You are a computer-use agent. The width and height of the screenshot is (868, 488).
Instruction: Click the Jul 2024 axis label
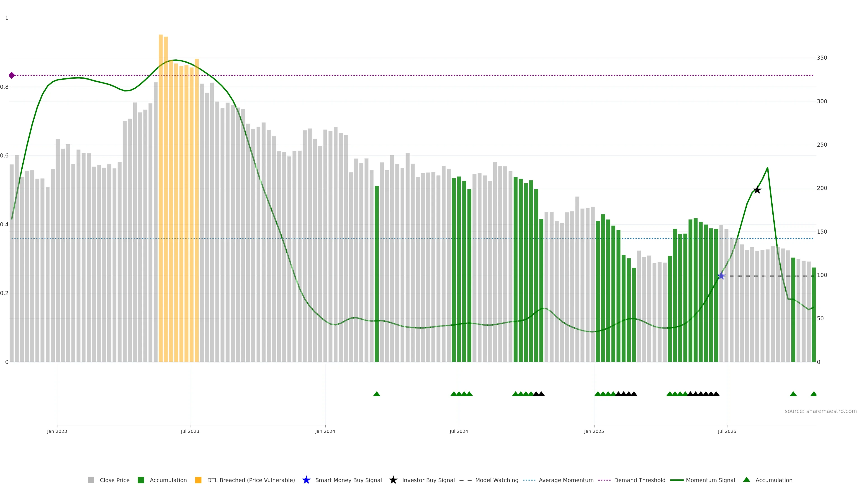(459, 432)
